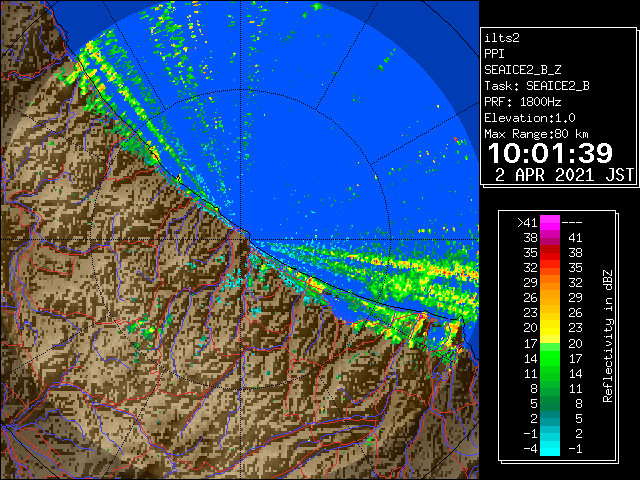
Task: Pick the orange 29–32 dBZ legend band
Action: click(550, 283)
